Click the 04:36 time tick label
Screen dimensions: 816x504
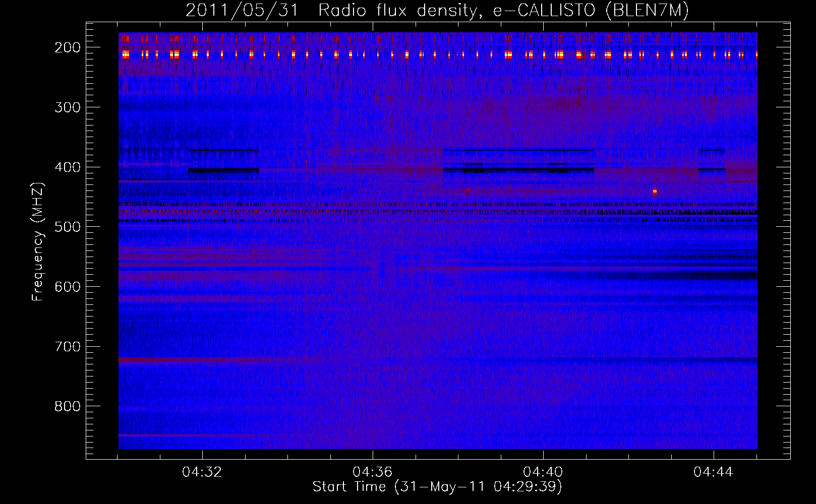point(373,472)
